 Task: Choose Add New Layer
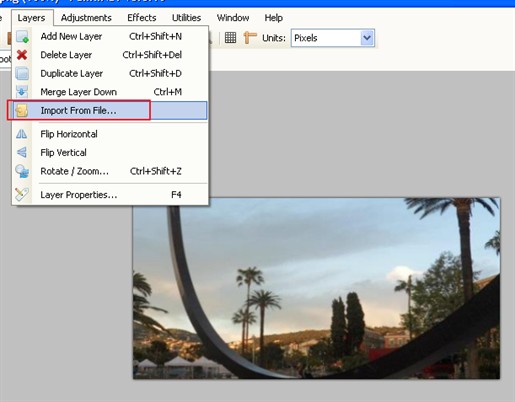(x=110, y=36)
